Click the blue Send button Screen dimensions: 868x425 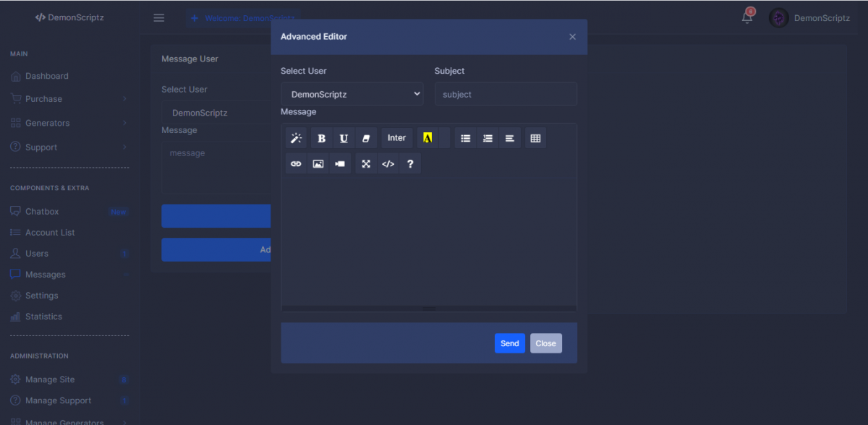(x=510, y=343)
